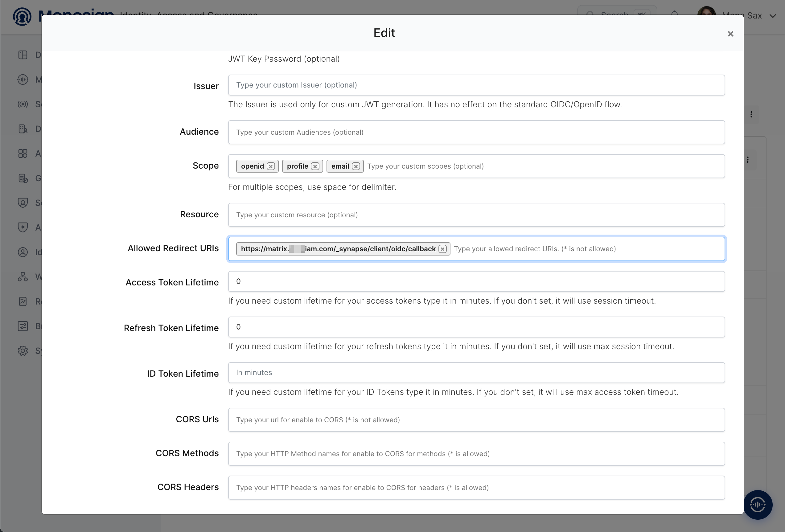
Task: Focus the allowed redirect URIs text input
Action: [x=587, y=249]
